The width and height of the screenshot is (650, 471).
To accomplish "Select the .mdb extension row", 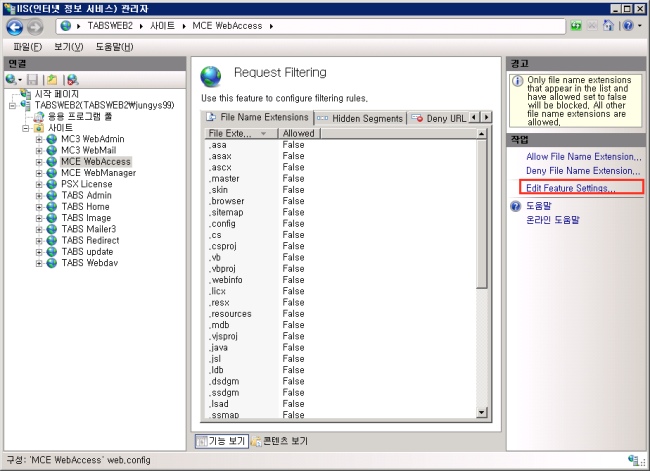I will [x=340, y=325].
